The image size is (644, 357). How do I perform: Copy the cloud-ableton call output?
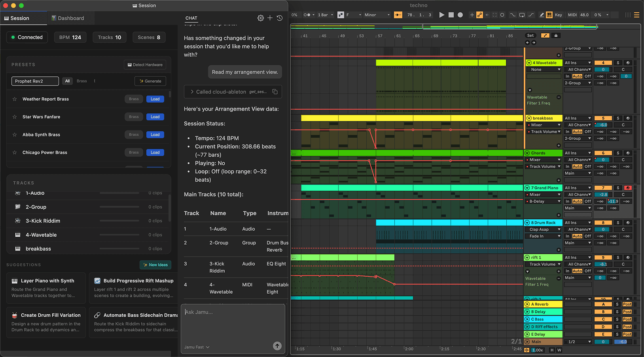[x=275, y=92]
